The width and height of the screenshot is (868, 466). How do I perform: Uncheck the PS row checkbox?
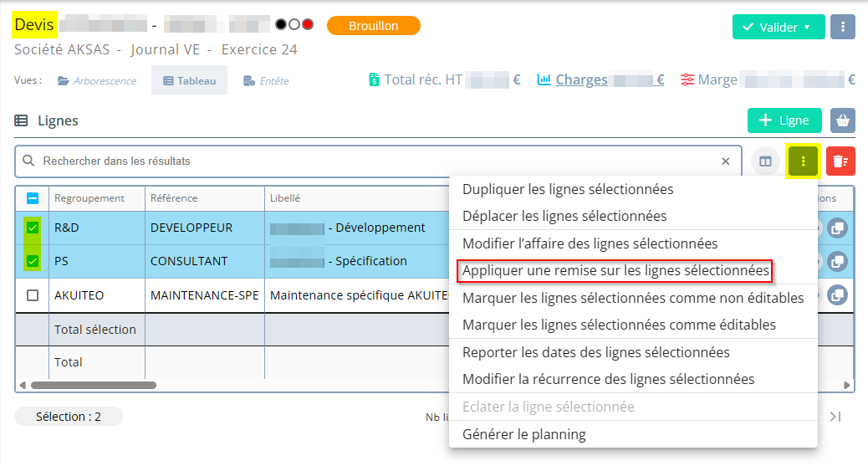click(x=33, y=261)
